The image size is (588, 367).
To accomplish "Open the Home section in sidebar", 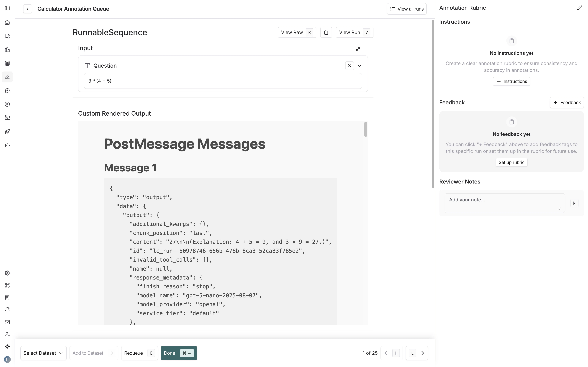I will pyautogui.click(x=7, y=22).
